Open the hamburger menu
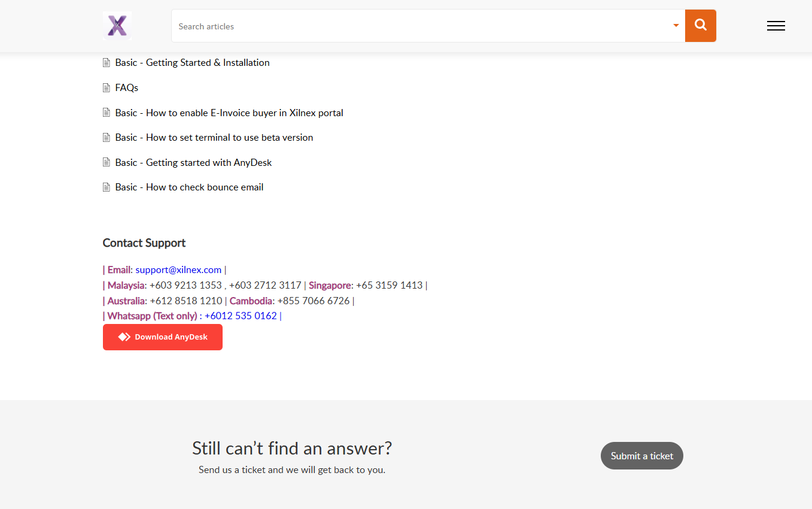Screen dimensions: 812x509 tap(775, 26)
